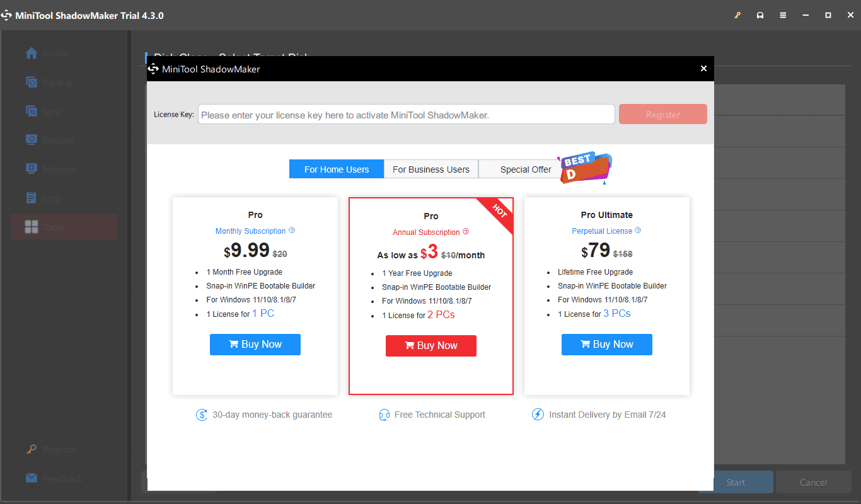Click the Cancel button in the main window

(814, 482)
